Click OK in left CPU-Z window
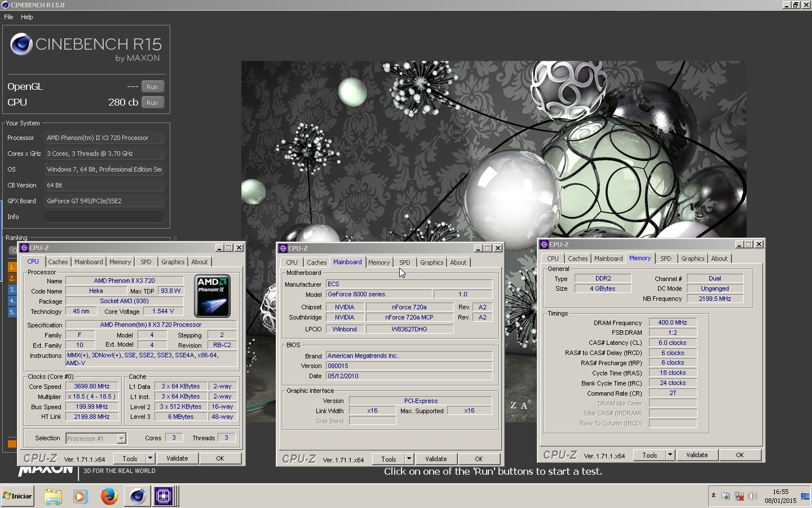Screen dimensions: 812x508 [220, 458]
